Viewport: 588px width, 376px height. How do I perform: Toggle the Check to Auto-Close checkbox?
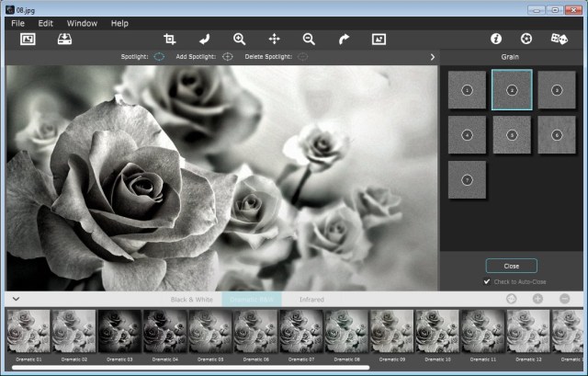(x=487, y=281)
